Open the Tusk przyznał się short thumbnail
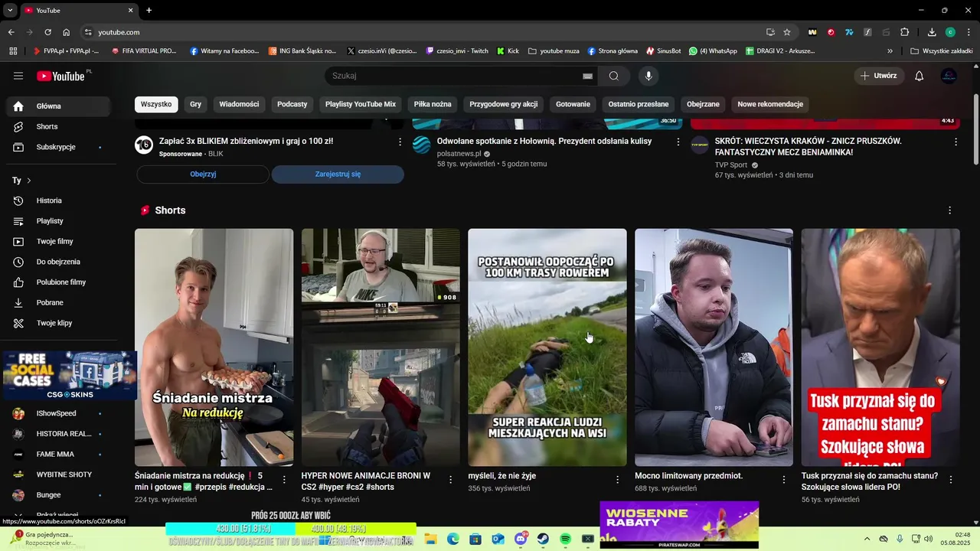Viewport: 980px width, 551px height. pos(880,347)
